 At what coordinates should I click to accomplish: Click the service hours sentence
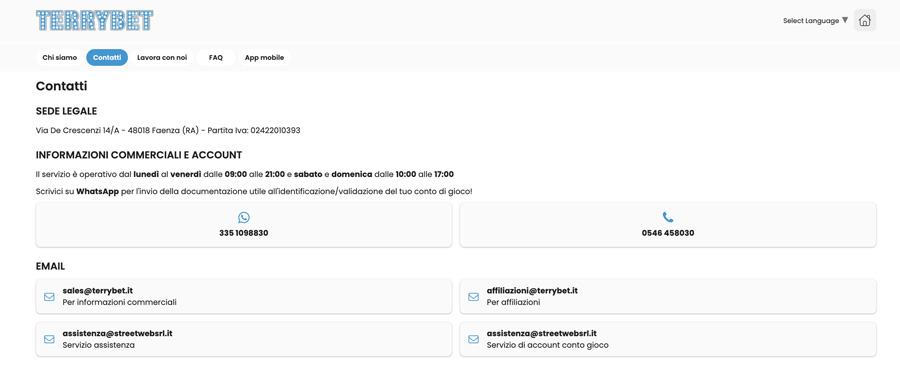(x=245, y=174)
